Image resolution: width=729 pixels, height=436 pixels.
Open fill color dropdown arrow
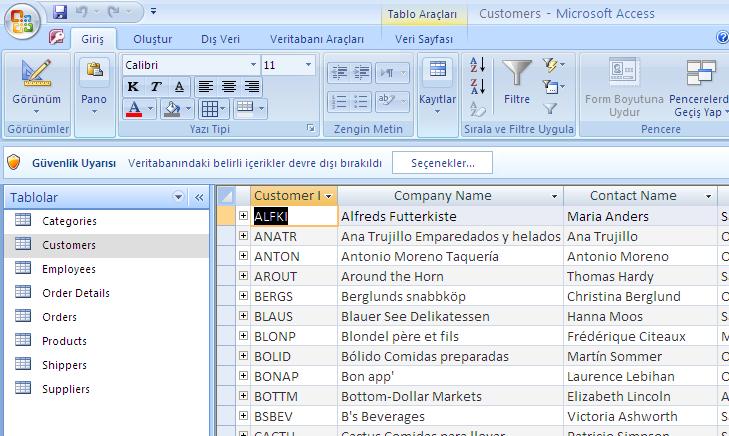[x=188, y=109]
